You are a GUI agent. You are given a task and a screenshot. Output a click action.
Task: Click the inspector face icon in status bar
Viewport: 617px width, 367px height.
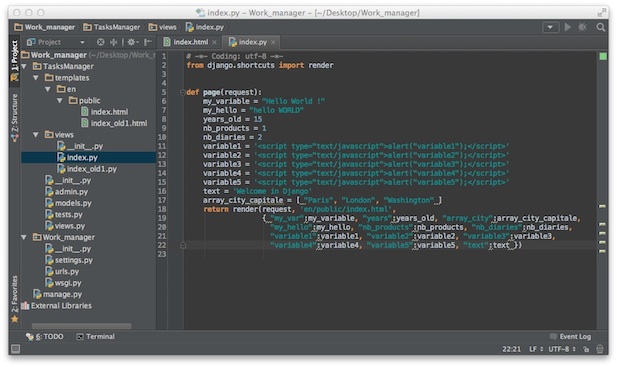click(600, 349)
